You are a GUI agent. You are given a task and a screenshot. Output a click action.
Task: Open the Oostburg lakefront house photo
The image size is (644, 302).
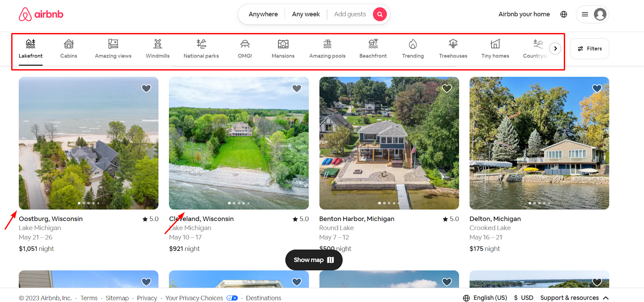(x=89, y=143)
